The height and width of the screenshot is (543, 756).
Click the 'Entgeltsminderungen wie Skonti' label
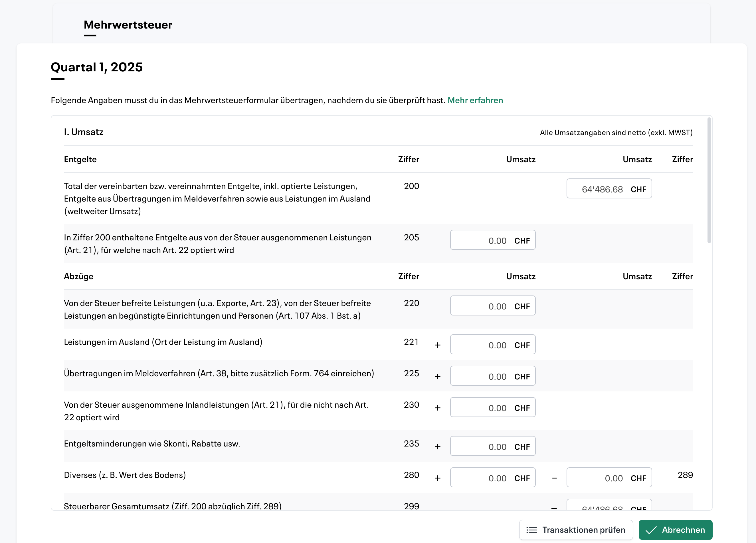click(152, 444)
